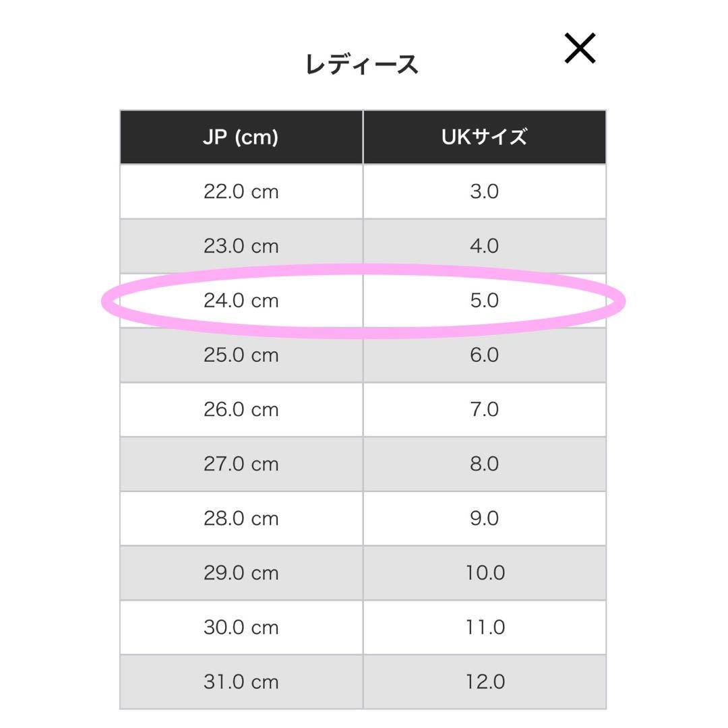Close the size chart with the X
This screenshot has height=728, width=728.
[x=580, y=49]
